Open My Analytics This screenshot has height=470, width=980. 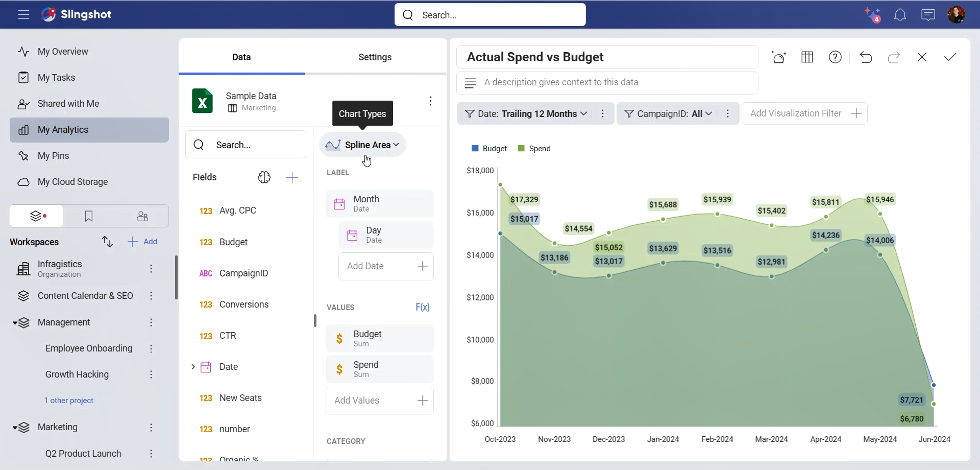(x=89, y=130)
